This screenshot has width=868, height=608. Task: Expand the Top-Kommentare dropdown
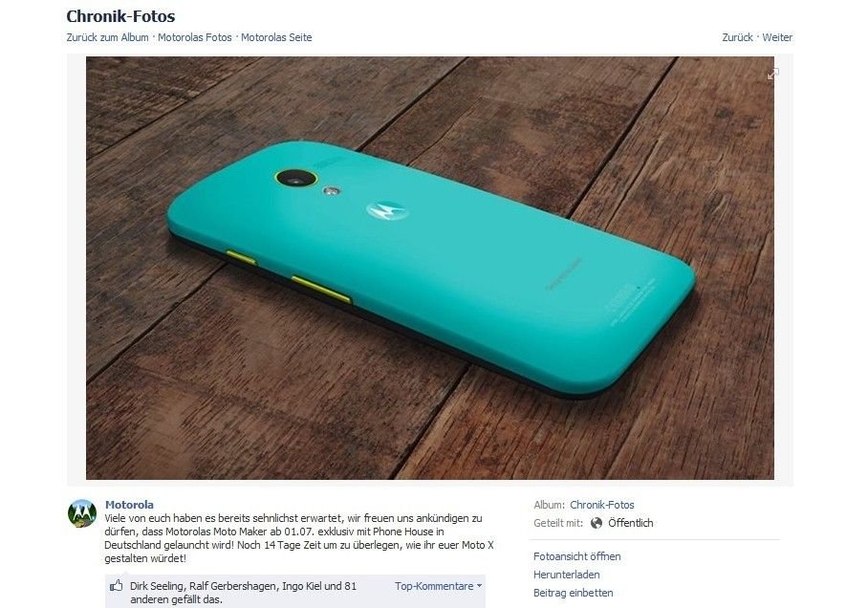tap(438, 586)
